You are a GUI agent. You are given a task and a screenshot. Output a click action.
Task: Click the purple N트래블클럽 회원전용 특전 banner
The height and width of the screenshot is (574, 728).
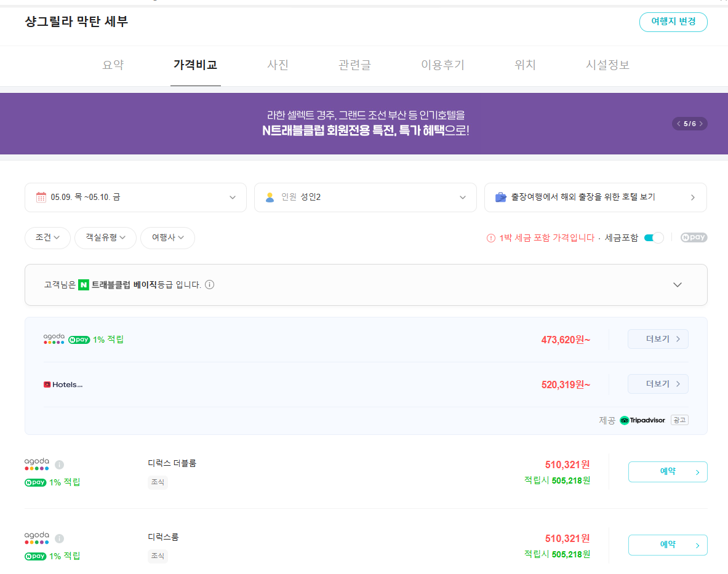click(x=364, y=124)
